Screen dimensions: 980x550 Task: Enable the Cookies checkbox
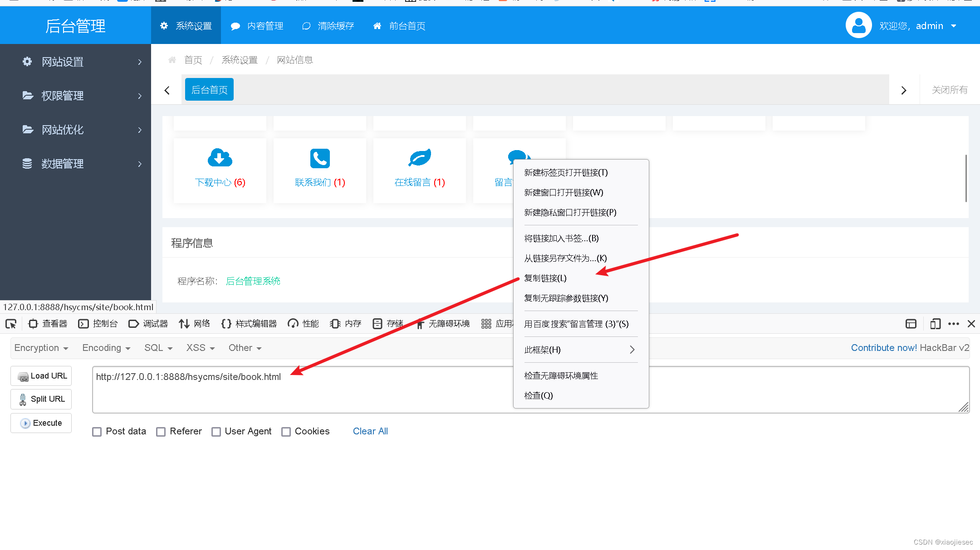(x=286, y=432)
